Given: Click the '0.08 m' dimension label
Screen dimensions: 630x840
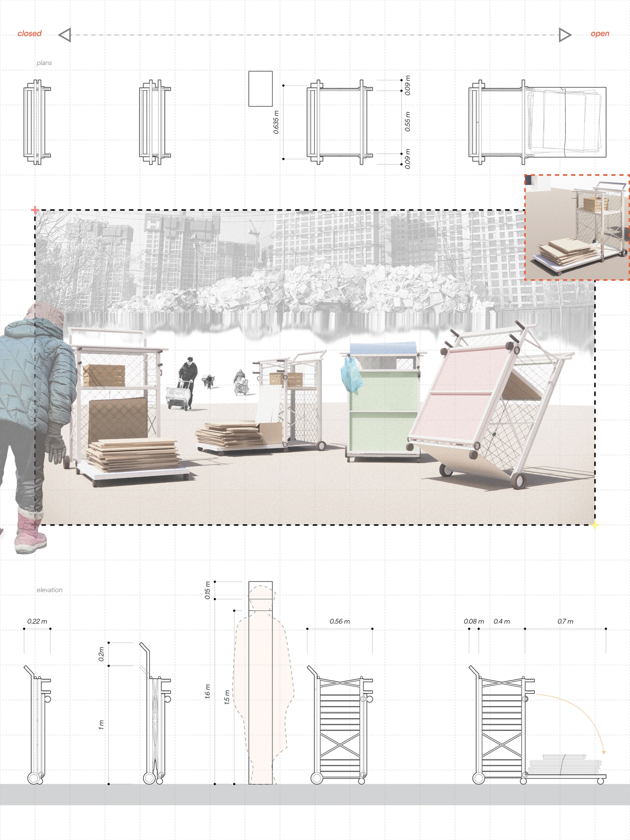Looking at the screenshot, I should click(x=473, y=621).
